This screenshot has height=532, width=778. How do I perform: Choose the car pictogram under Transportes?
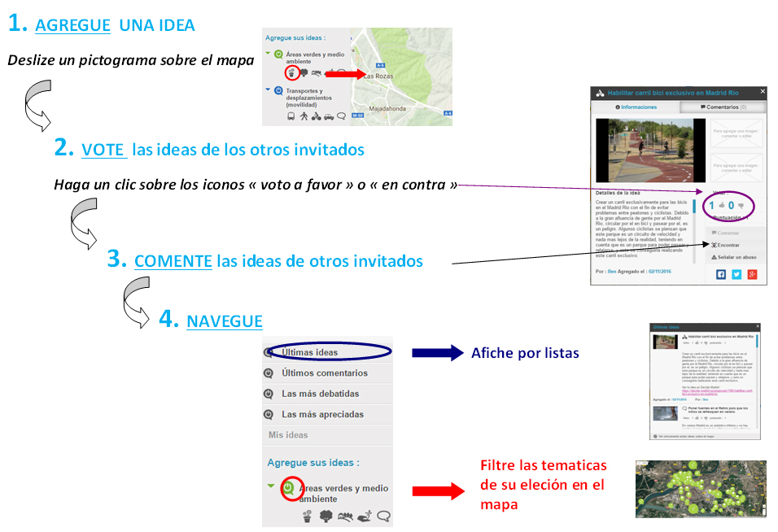click(328, 116)
